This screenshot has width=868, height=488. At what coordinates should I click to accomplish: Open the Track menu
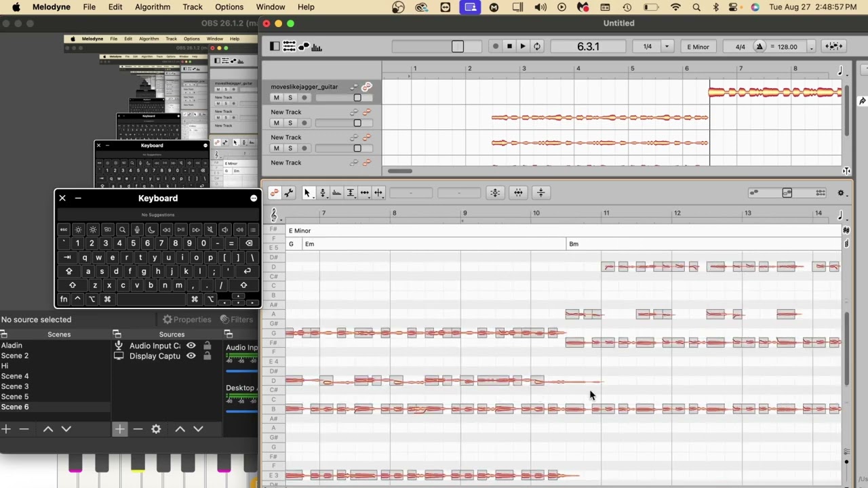[193, 7]
